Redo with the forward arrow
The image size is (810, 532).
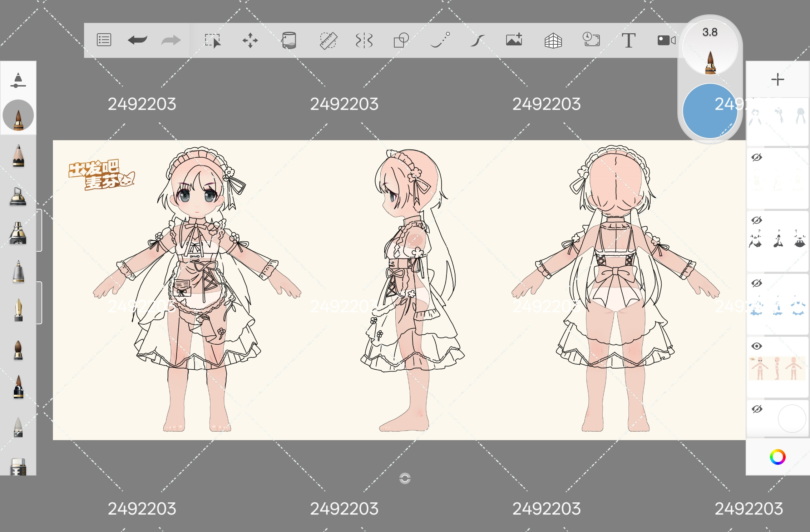click(171, 40)
